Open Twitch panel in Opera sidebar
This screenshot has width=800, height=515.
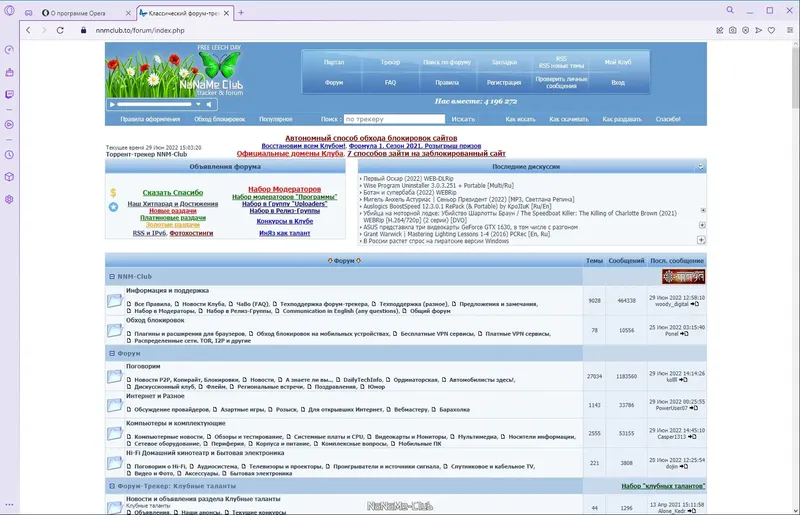9,94
